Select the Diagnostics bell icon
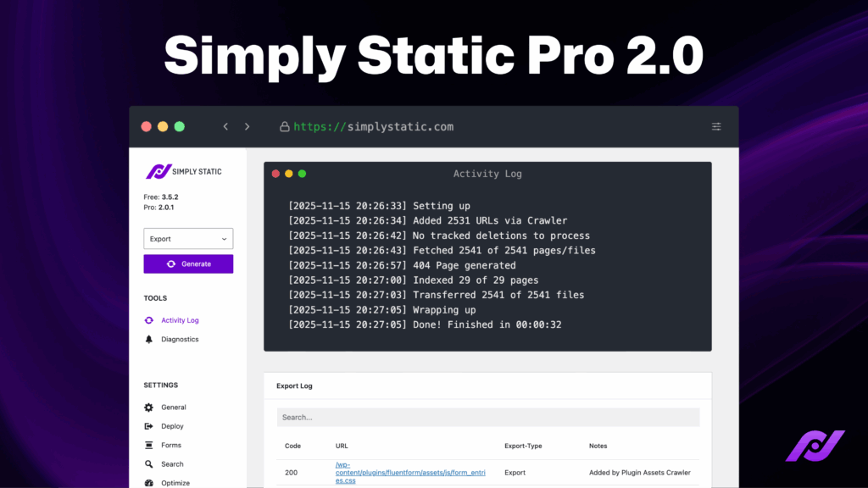 (149, 339)
